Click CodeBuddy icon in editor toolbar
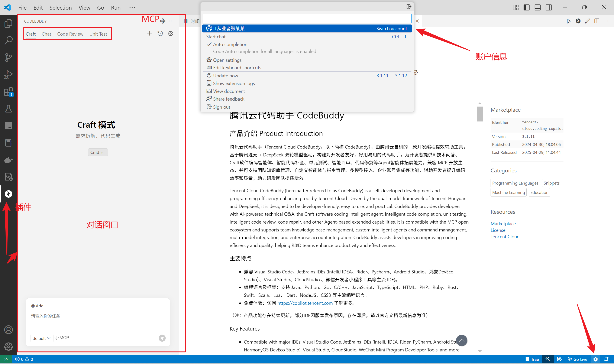This screenshot has height=364, width=614. point(578,21)
